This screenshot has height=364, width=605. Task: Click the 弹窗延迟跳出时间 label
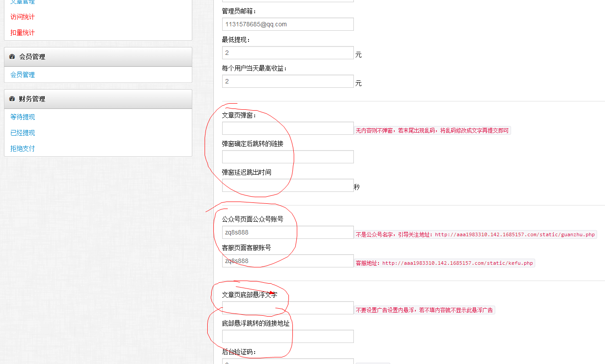[247, 172]
